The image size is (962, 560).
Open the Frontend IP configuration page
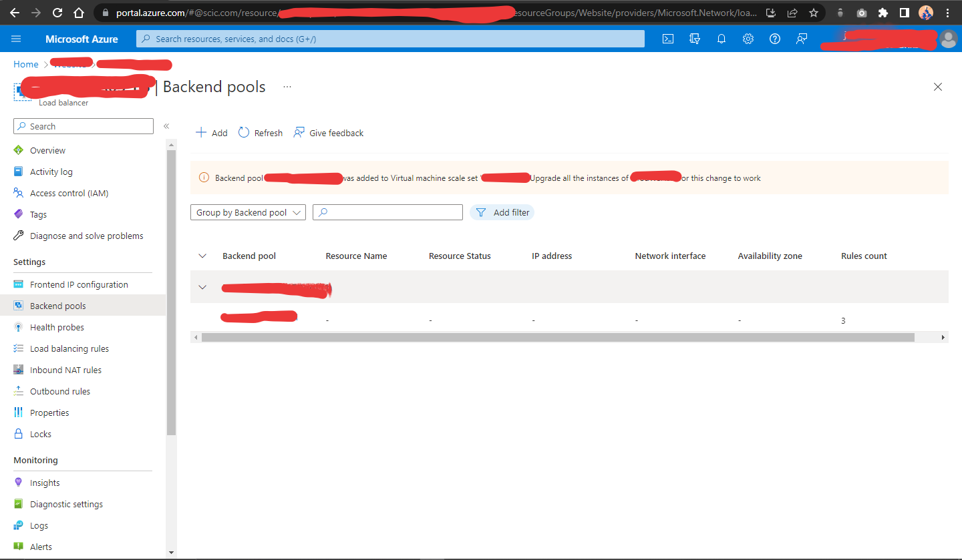point(79,284)
